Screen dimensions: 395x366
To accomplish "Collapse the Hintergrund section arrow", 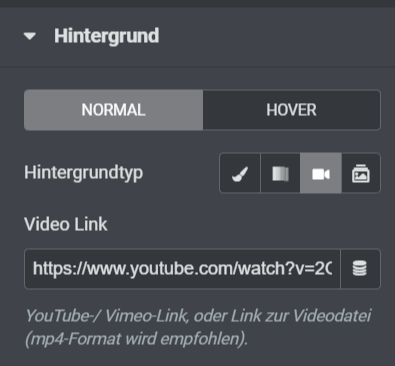I will (30, 36).
